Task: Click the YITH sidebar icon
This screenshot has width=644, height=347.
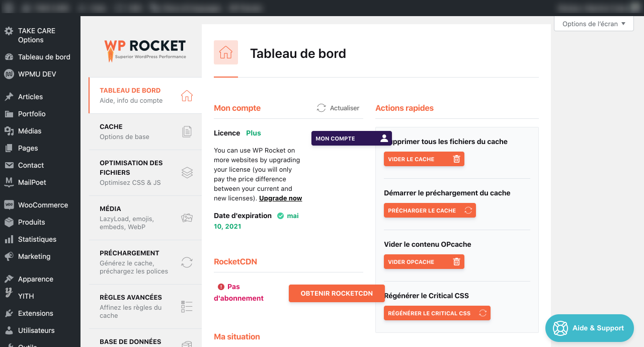Action: point(9,296)
